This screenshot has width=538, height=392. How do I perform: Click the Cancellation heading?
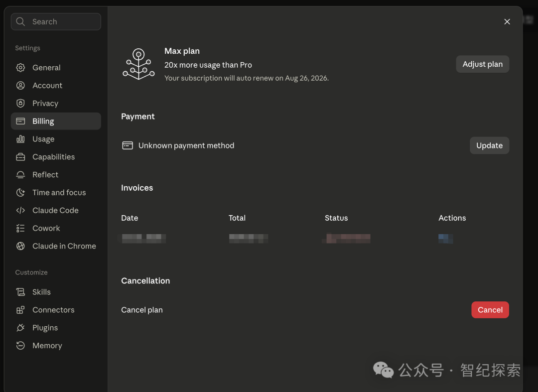145,280
